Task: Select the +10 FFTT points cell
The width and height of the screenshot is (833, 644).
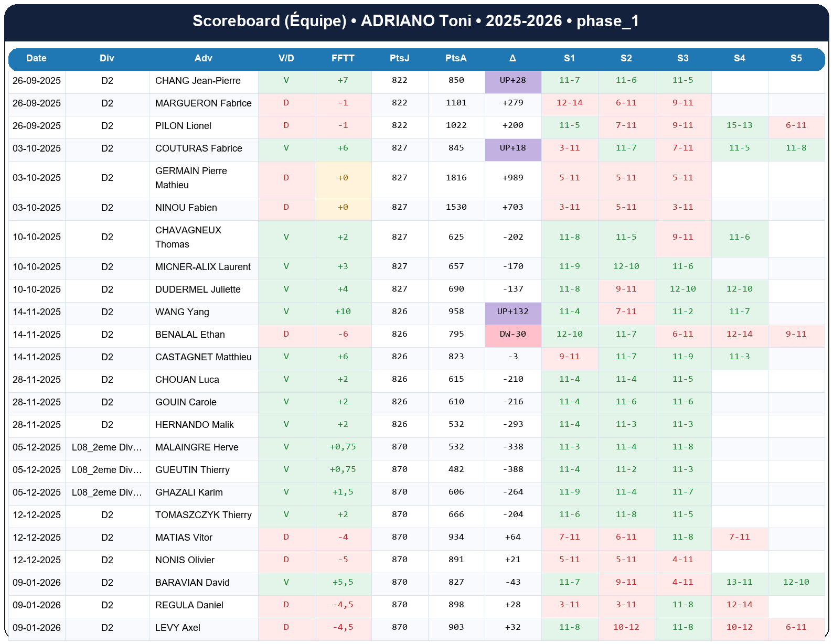Action: (343, 312)
